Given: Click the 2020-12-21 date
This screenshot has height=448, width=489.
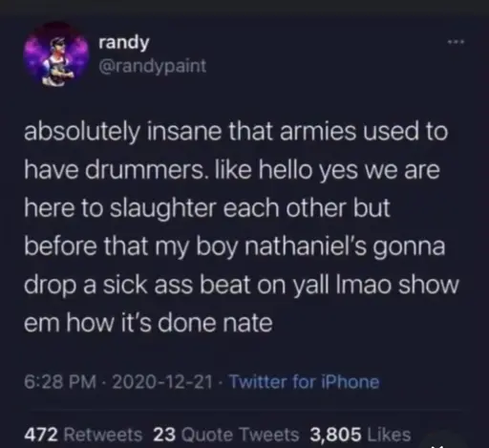Looking at the screenshot, I should click(x=162, y=381).
